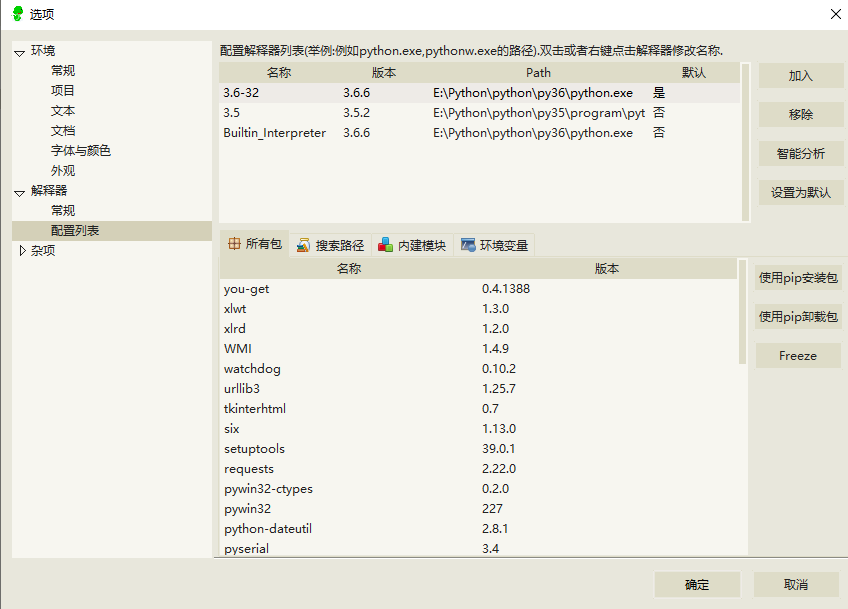Click the 移除 button
Image resolution: width=848 pixels, height=609 pixels.
click(x=800, y=115)
